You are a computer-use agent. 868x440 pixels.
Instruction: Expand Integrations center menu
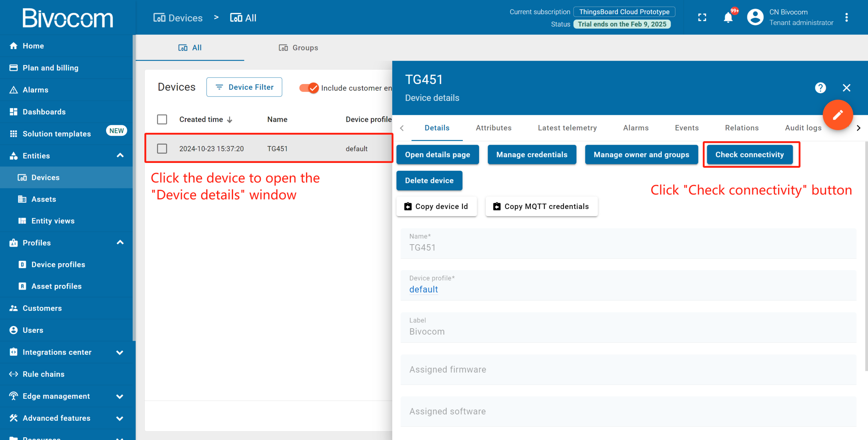click(x=120, y=352)
